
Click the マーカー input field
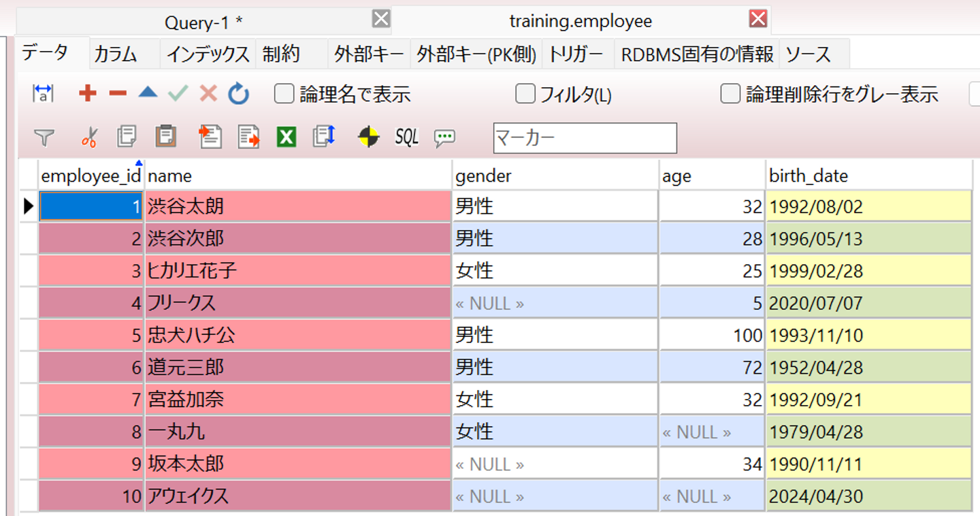pyautogui.click(x=585, y=138)
